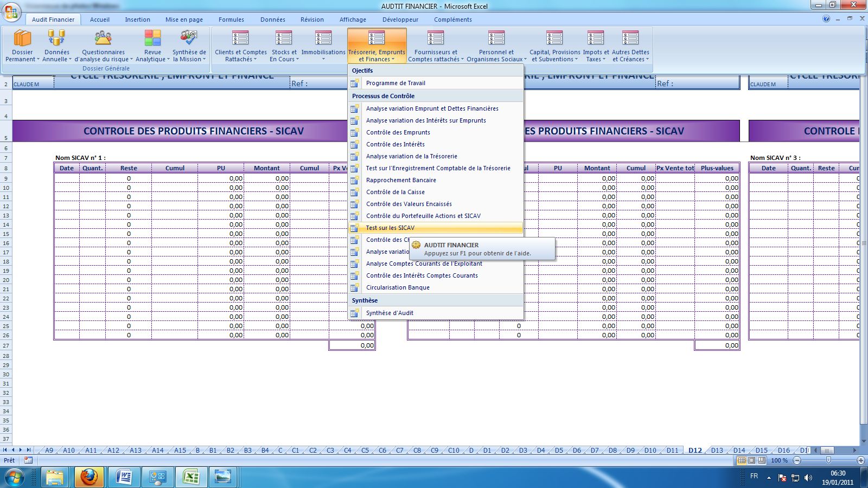Switch to Page Layout view in status bar
Image resolution: width=868 pixels, height=488 pixels.
coord(752,460)
